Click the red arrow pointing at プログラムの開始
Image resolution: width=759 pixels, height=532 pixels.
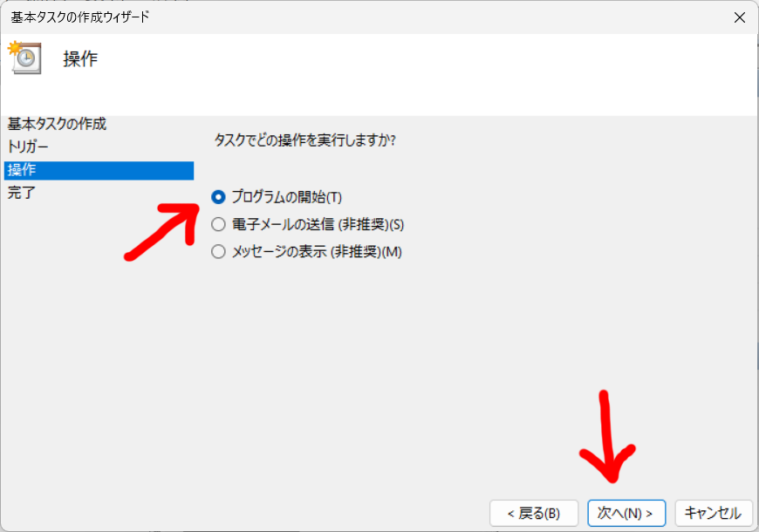click(x=162, y=231)
